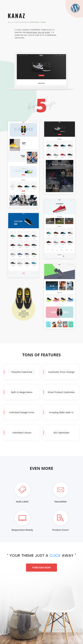
Task: Select the Product Zoom magnifier icon
Action: (60, 518)
